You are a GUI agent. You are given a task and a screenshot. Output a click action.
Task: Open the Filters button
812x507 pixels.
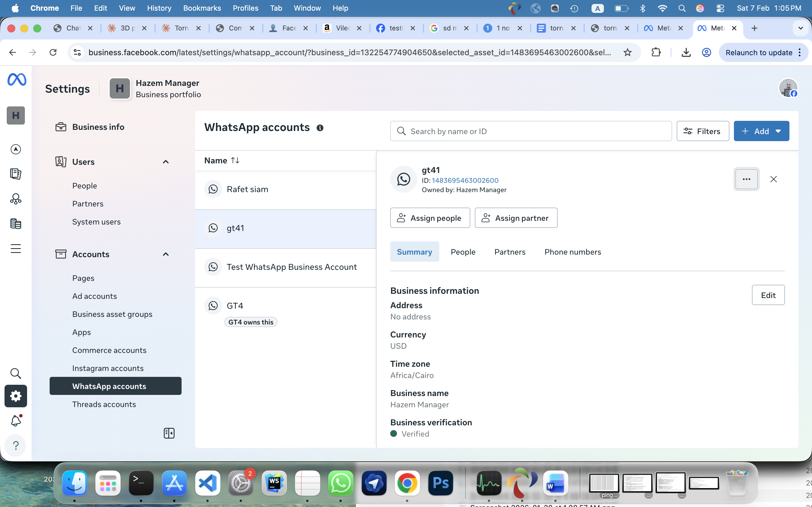(x=703, y=131)
